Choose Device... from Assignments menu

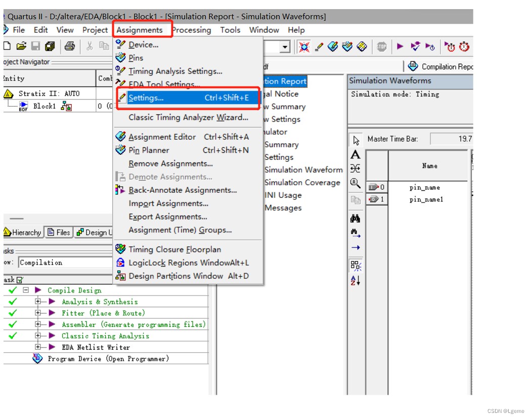(x=188, y=45)
